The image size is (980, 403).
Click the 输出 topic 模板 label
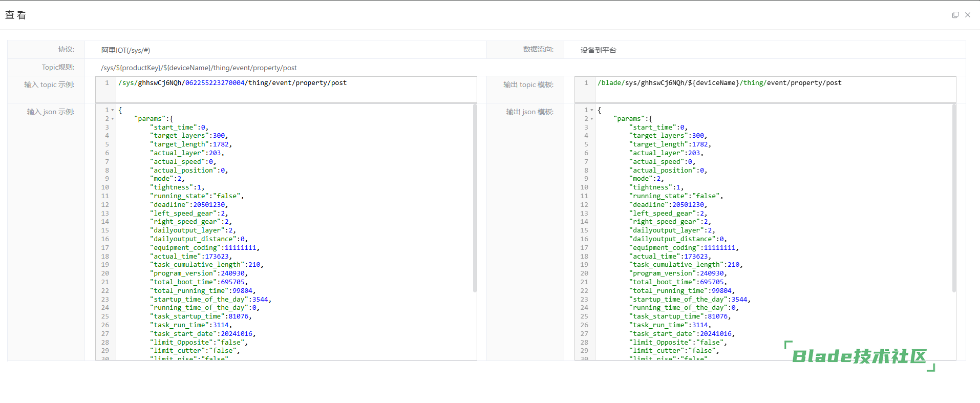[528, 85]
